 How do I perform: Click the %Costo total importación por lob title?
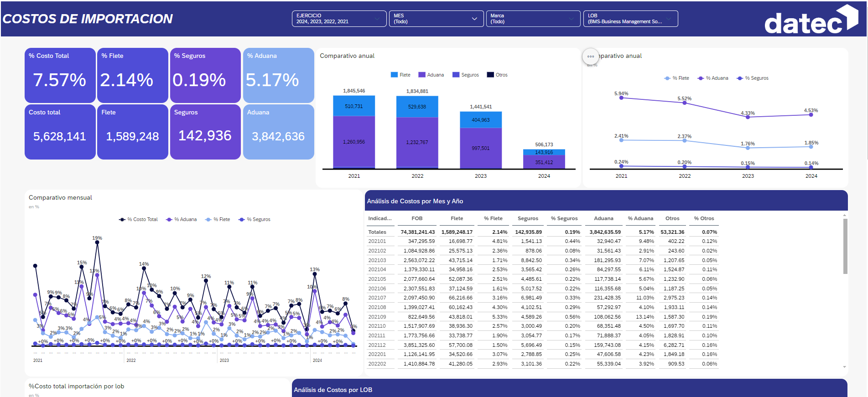[76, 386]
